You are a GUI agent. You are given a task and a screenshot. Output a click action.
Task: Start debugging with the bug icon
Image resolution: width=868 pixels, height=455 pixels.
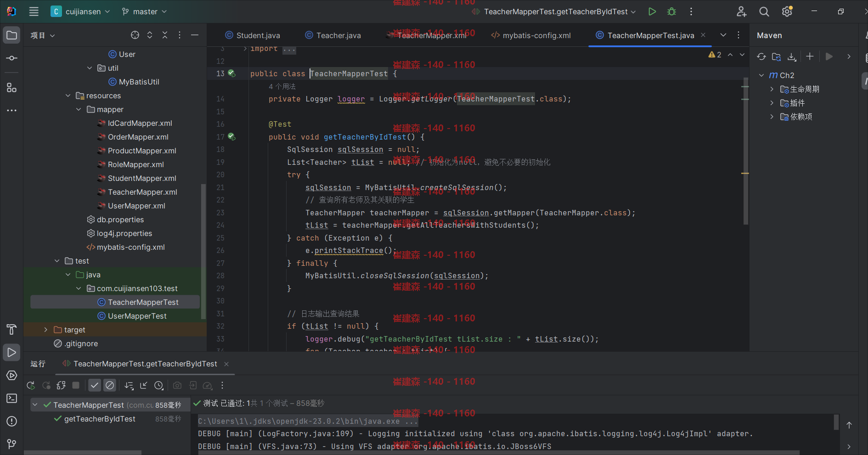(x=671, y=11)
